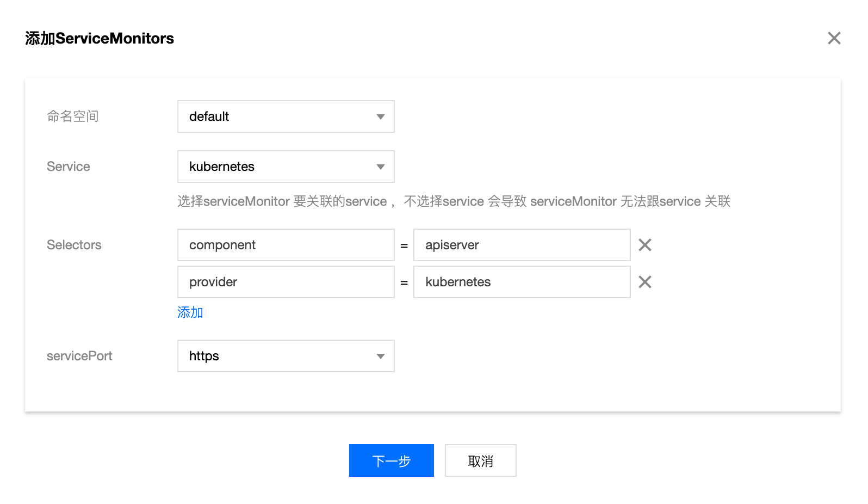Click the 添加ServiceMonitors dialog title

point(100,39)
